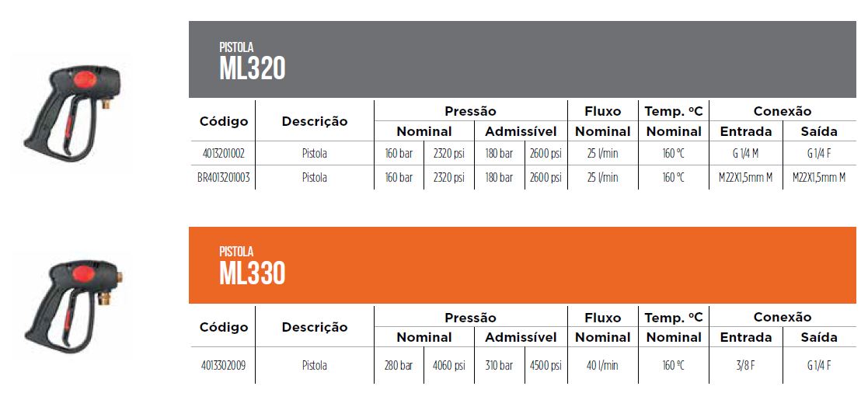
Task: Click the Código header in ML320 table
Action: point(224,121)
